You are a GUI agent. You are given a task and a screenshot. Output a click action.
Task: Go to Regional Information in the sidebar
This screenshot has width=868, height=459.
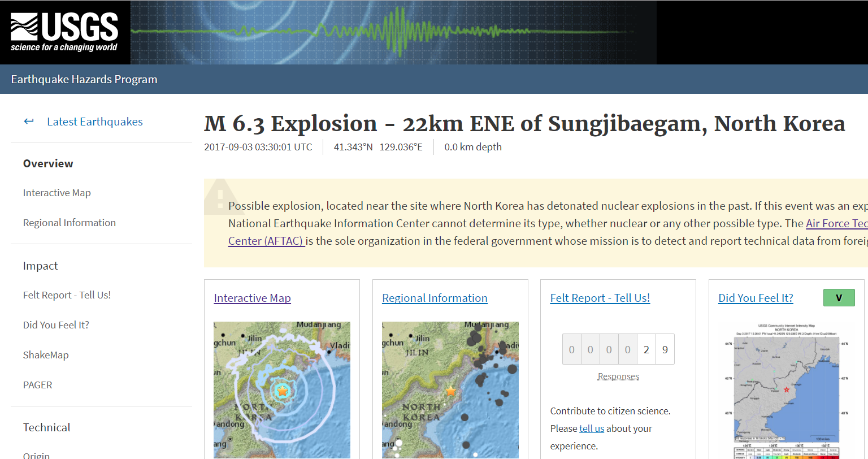69,223
